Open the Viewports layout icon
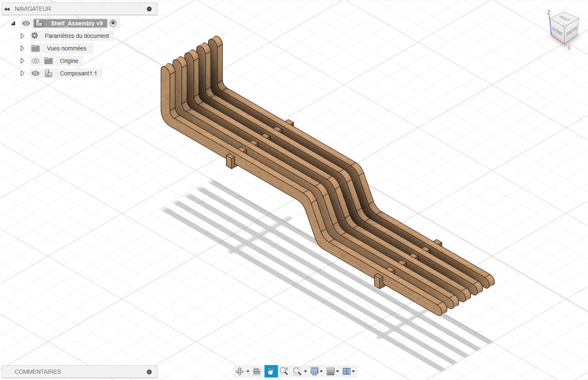 [x=346, y=371]
